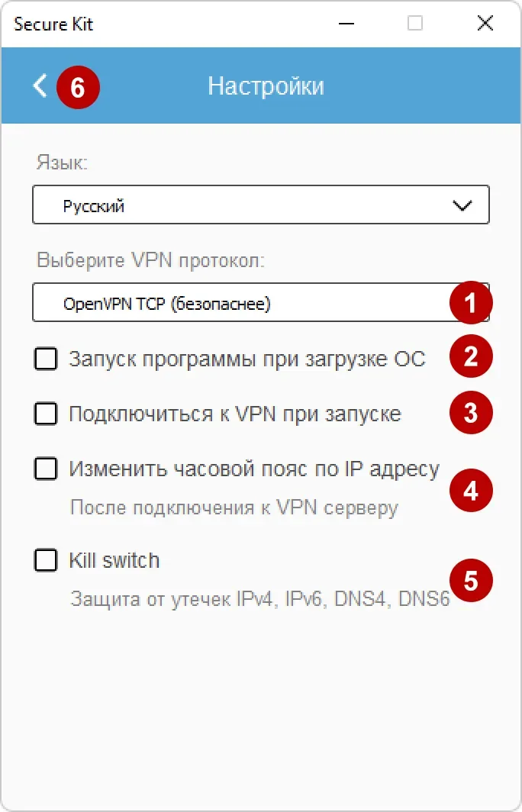This screenshot has width=522, height=812.
Task: Toggle the Kill switch option
Action: [x=46, y=559]
